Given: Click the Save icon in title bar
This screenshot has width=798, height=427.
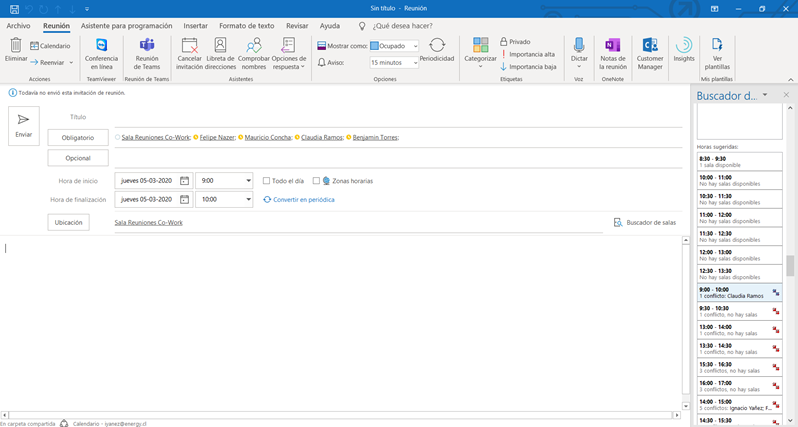Looking at the screenshot, I should [x=14, y=9].
